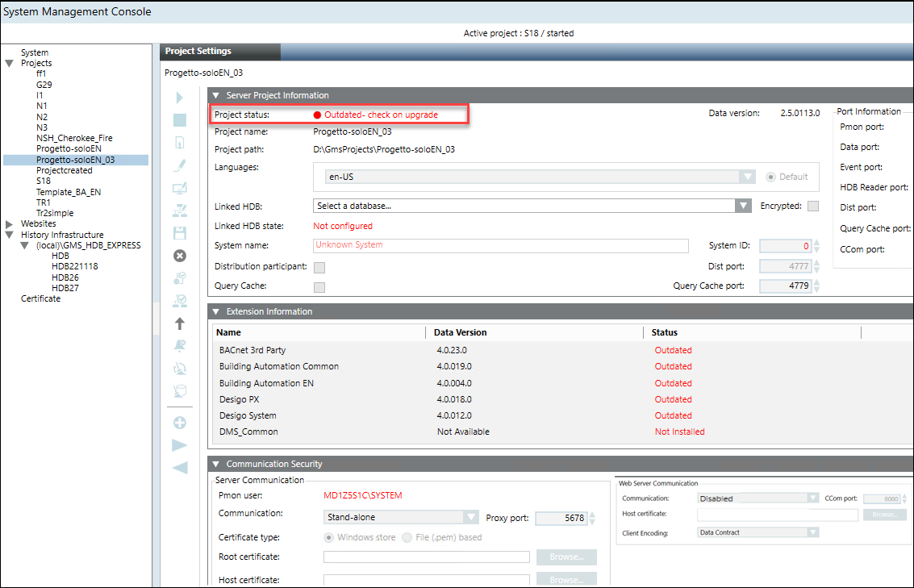914x588 pixels.
Task: Select the Project Settings tab
Action: 198,51
